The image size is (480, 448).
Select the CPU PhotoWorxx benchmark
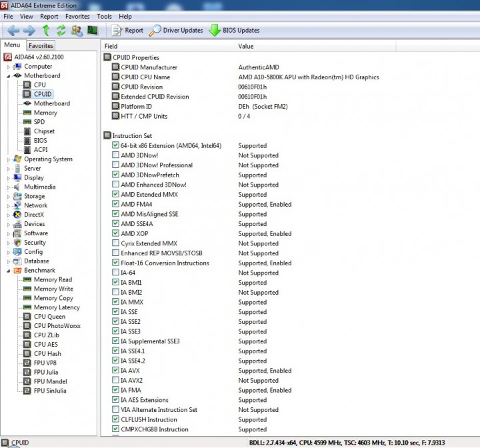(x=57, y=326)
